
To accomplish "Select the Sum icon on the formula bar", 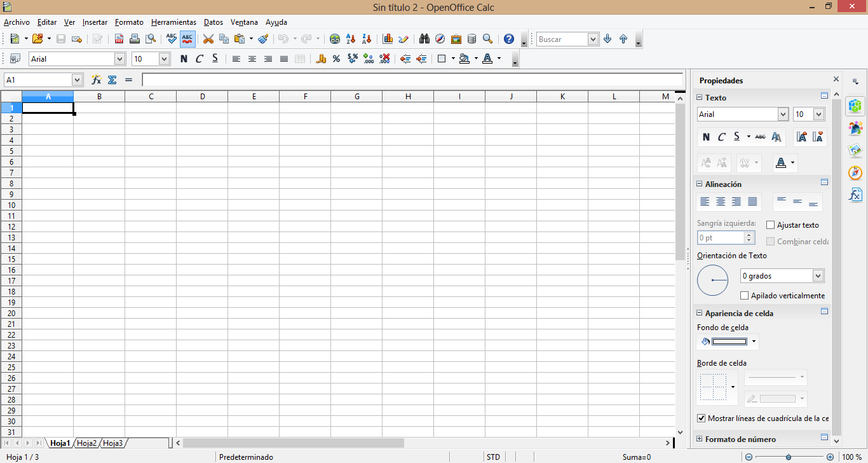I will point(112,79).
